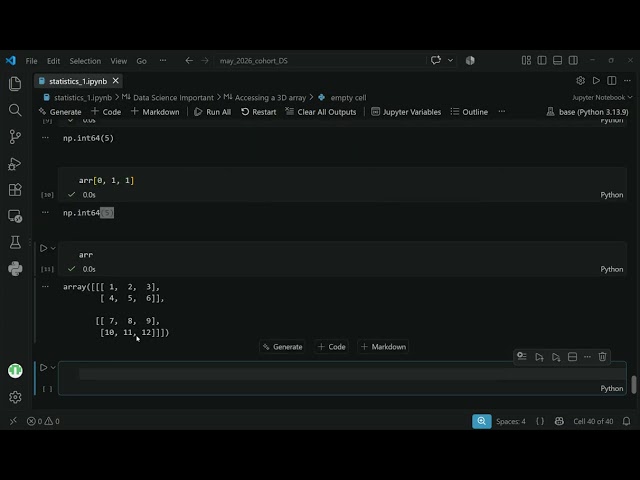Split the cell from cell toolbar
This screenshot has height=480, width=640.
[x=572, y=357]
